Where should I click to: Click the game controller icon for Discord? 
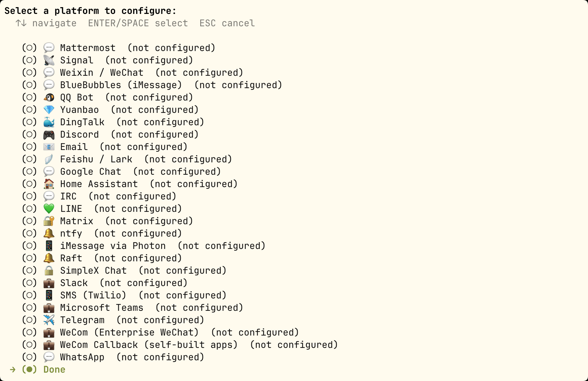pyautogui.click(x=49, y=135)
